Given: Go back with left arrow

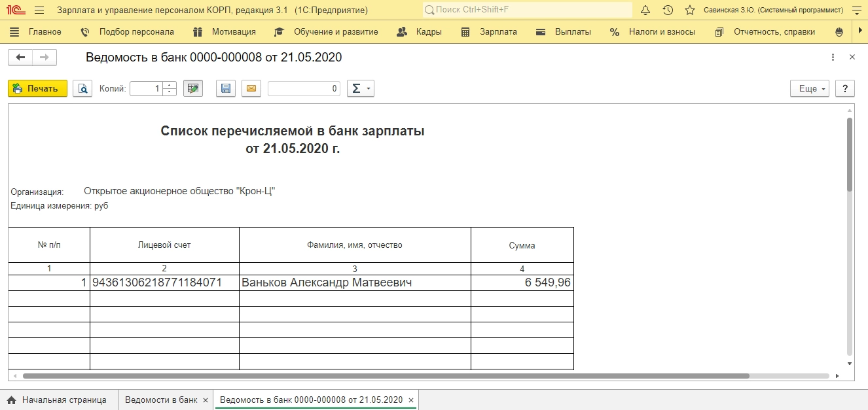Looking at the screenshot, I should 20,58.
